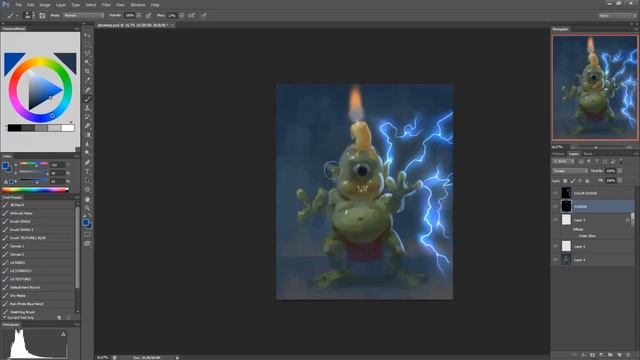Open the layer Opacity arrow in Layers panel

[620, 171]
